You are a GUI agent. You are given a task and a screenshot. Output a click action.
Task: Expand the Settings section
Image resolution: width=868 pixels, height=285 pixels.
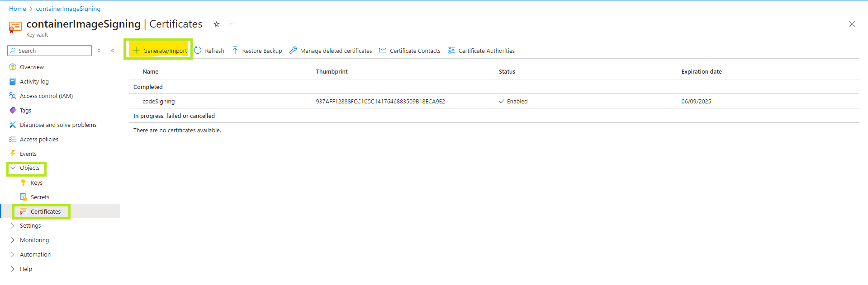click(x=13, y=225)
